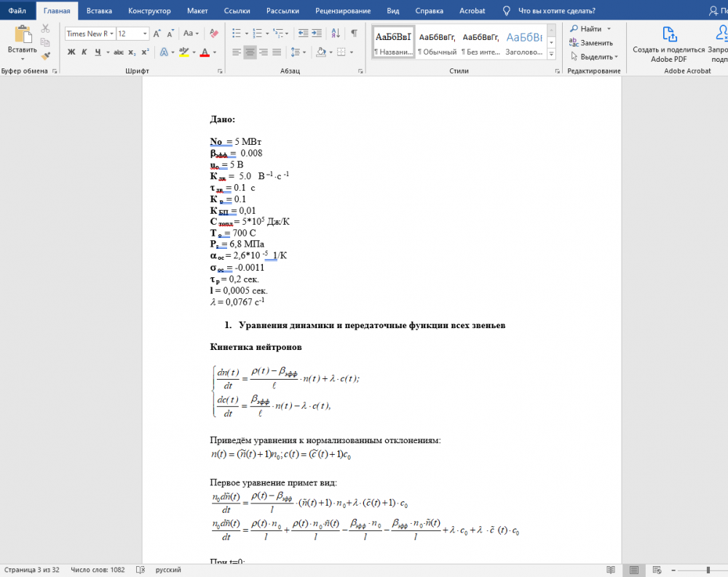728x577 pixels.
Task: Click the 'Что вы хотите сделать?' search field
Action: coord(556,11)
